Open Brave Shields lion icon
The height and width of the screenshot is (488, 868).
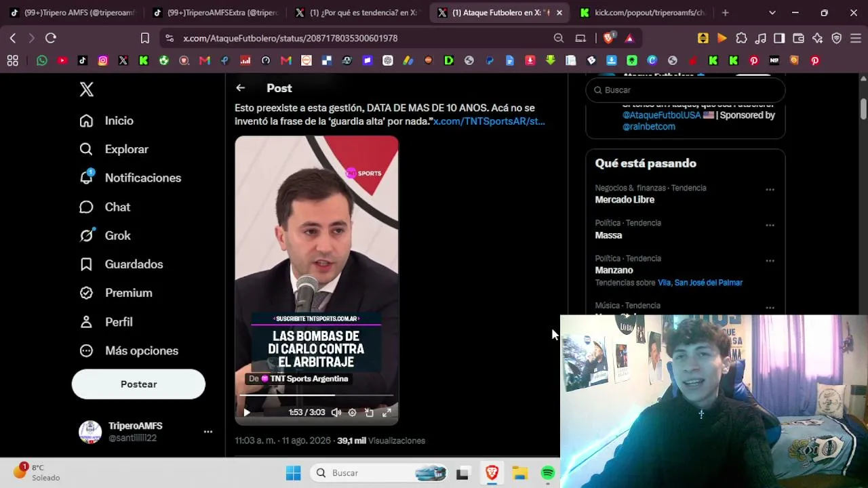click(608, 38)
